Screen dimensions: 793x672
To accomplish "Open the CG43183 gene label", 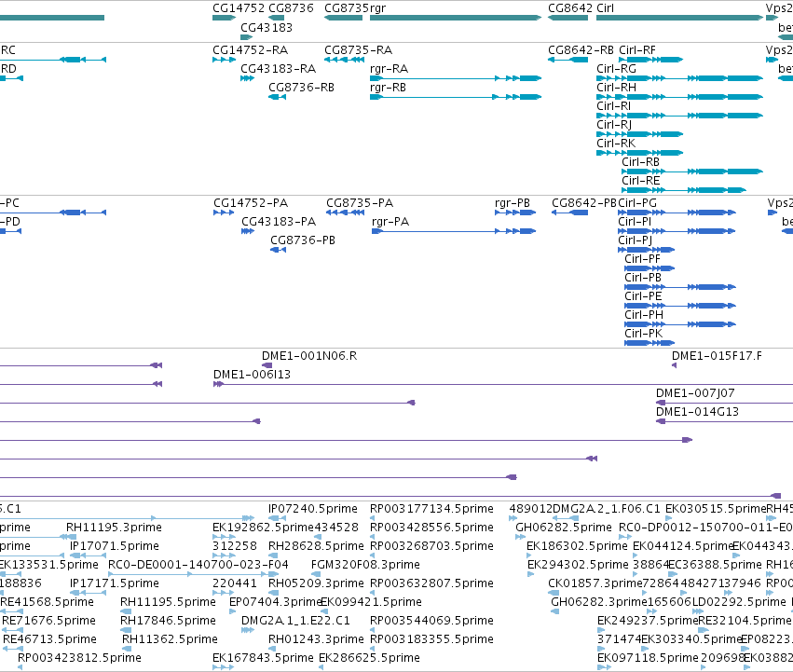I will [267, 27].
